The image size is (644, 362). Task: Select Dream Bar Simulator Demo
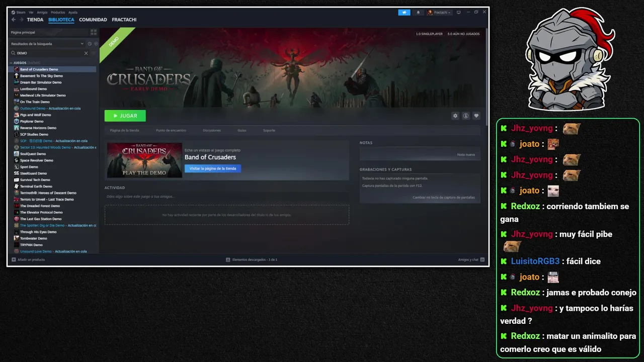click(x=41, y=82)
